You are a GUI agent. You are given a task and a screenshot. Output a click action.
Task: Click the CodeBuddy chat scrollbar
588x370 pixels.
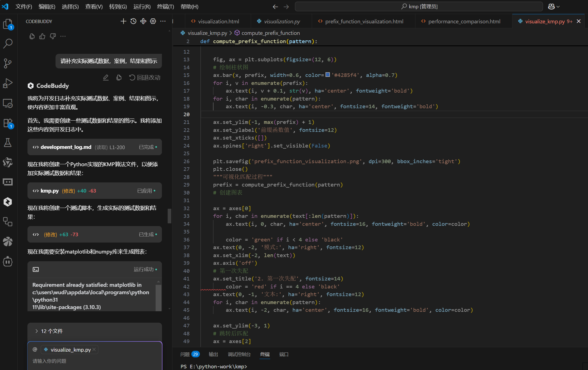point(169,216)
